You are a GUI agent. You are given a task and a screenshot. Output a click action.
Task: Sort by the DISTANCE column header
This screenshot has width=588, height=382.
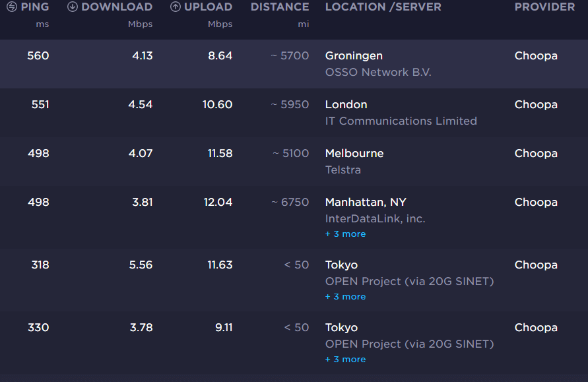click(x=280, y=7)
